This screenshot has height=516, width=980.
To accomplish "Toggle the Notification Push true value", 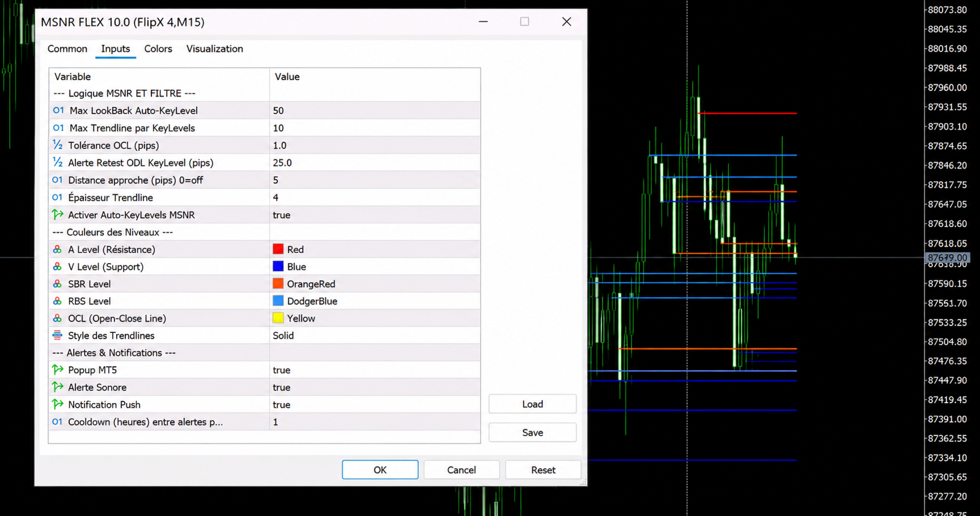I will 375,405.
